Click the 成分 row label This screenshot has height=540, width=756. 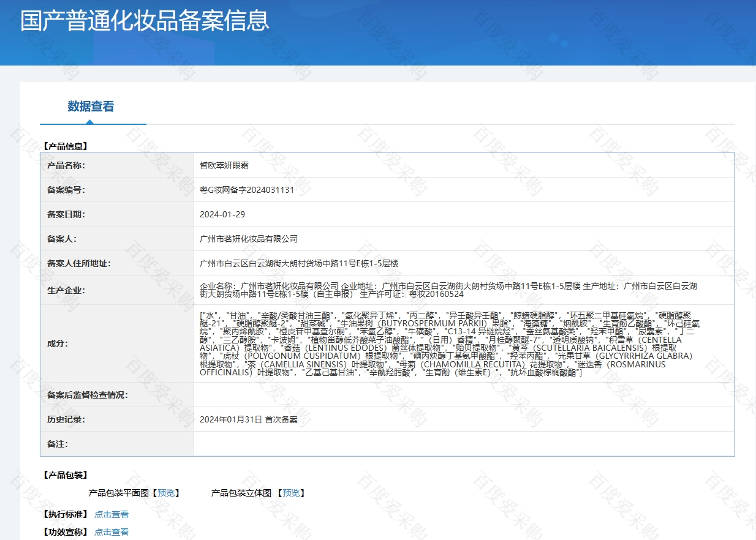(x=58, y=343)
